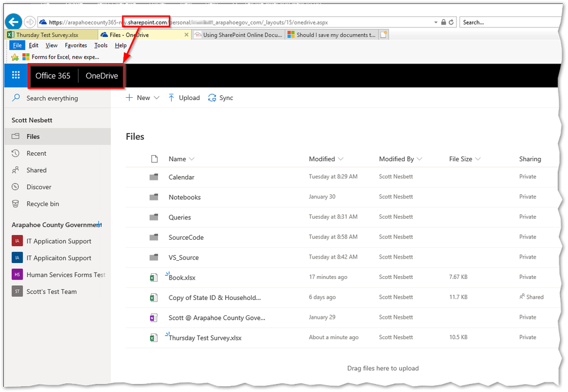The image size is (568, 392).
Task: Click the URL address bar
Action: coord(235,22)
